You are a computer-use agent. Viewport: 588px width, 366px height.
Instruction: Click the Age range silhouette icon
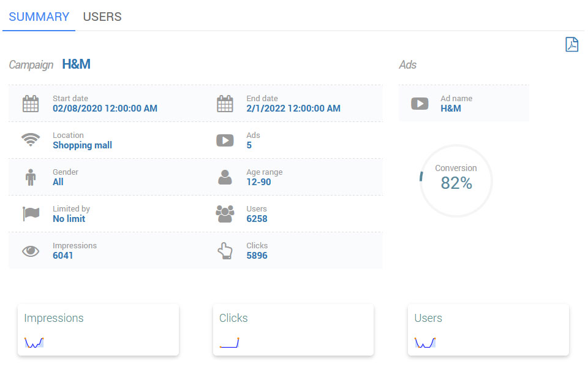225,177
